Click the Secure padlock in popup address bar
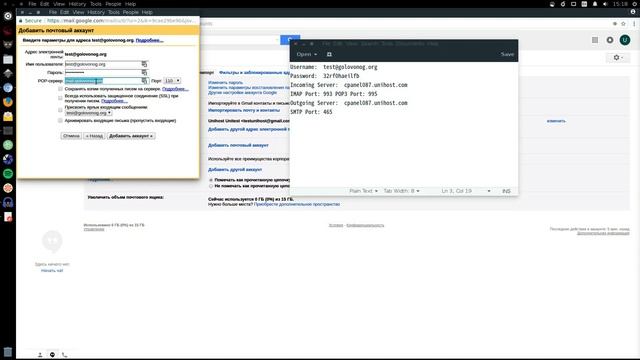640x360 pixels. click(20, 20)
